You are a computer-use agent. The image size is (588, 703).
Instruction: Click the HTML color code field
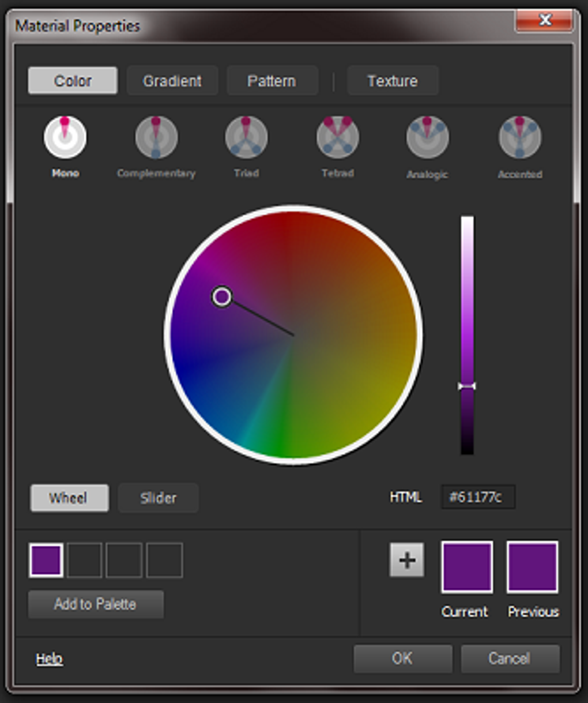click(478, 497)
